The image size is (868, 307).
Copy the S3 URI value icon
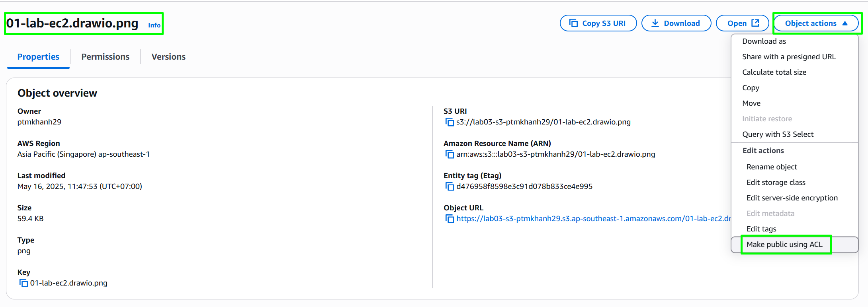coord(450,122)
